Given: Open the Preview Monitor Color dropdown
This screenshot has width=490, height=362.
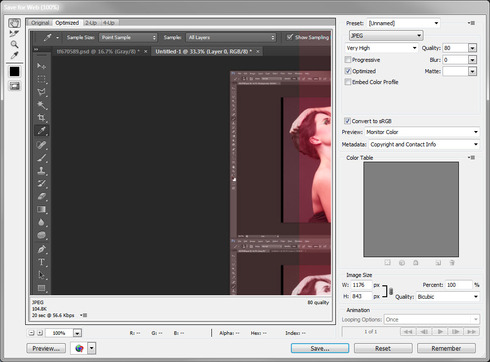Looking at the screenshot, I should (x=422, y=132).
